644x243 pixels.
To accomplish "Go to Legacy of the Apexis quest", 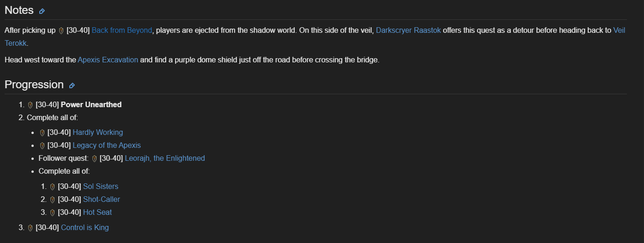I will click(106, 146).
